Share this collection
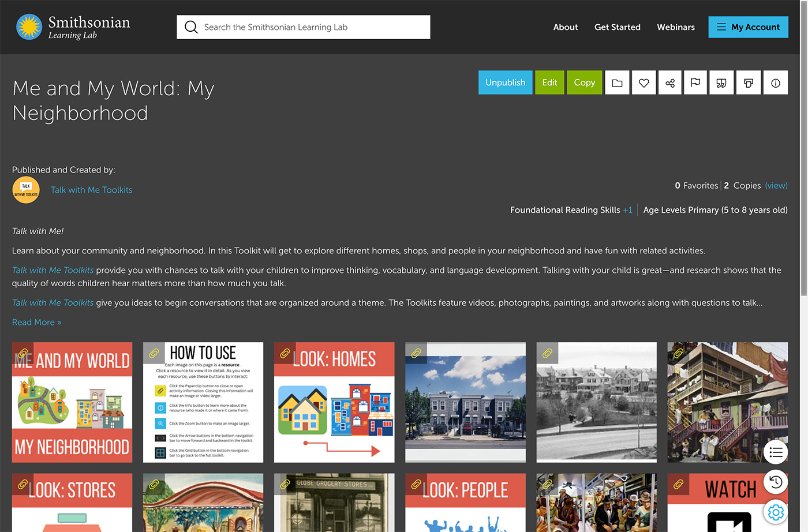808x532 pixels. click(669, 83)
